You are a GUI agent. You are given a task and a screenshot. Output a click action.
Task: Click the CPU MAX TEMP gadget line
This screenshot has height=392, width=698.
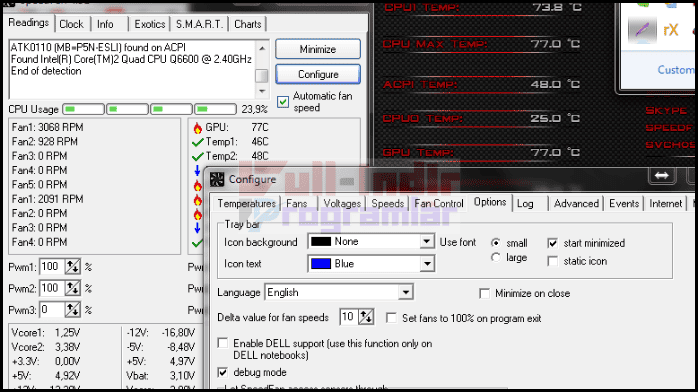(x=482, y=44)
